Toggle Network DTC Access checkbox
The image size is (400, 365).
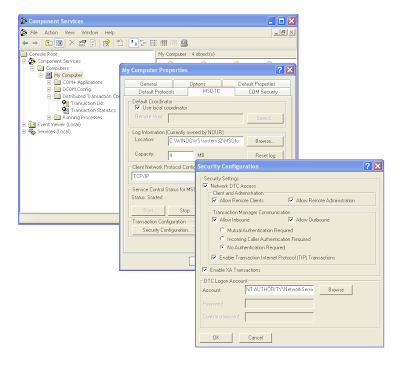(x=205, y=186)
